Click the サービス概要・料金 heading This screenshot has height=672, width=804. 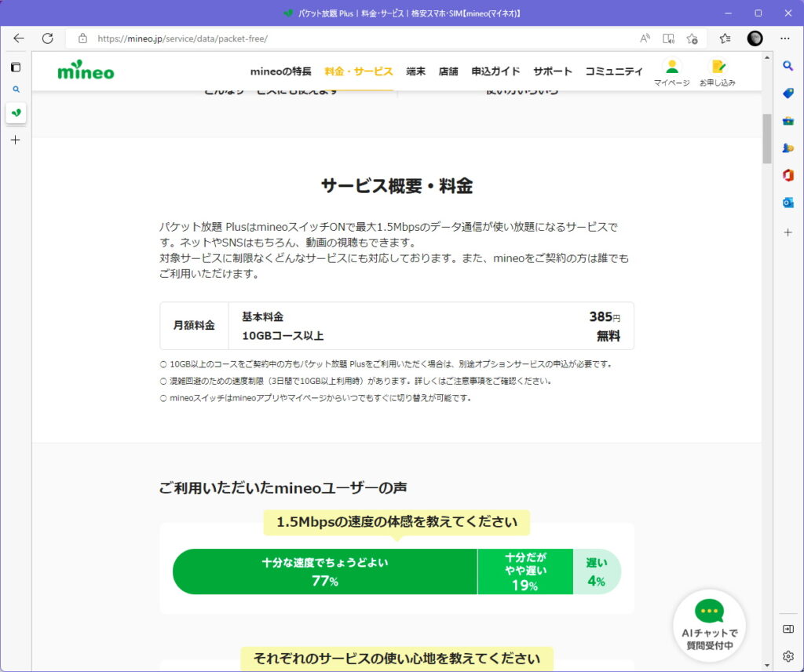(397, 185)
